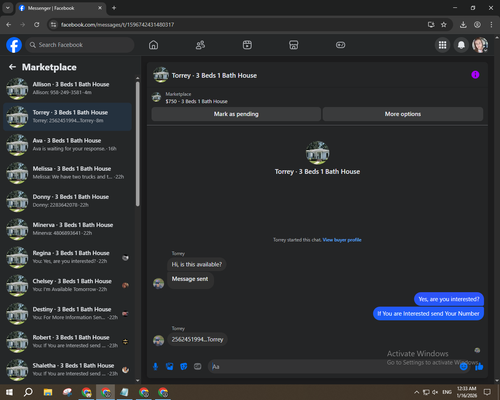This screenshot has height=400, width=500.
Task: Select the Torrey 3 Beds conversation
Action: 67,117
